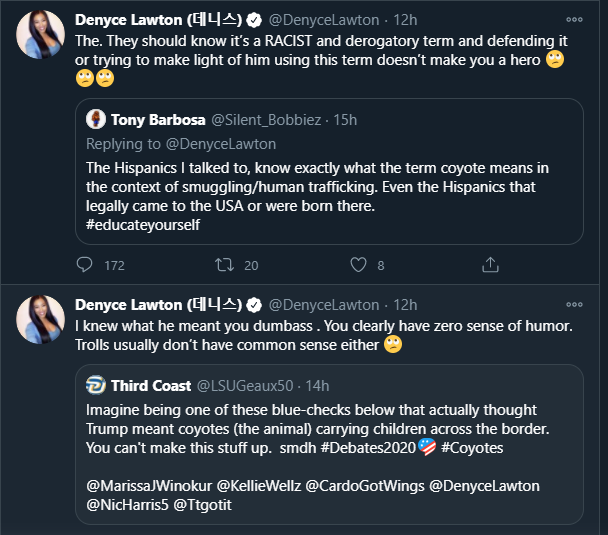The height and width of the screenshot is (535, 608).
Task: Open Denyce Lawton avatar on second tweet
Action: (40, 319)
